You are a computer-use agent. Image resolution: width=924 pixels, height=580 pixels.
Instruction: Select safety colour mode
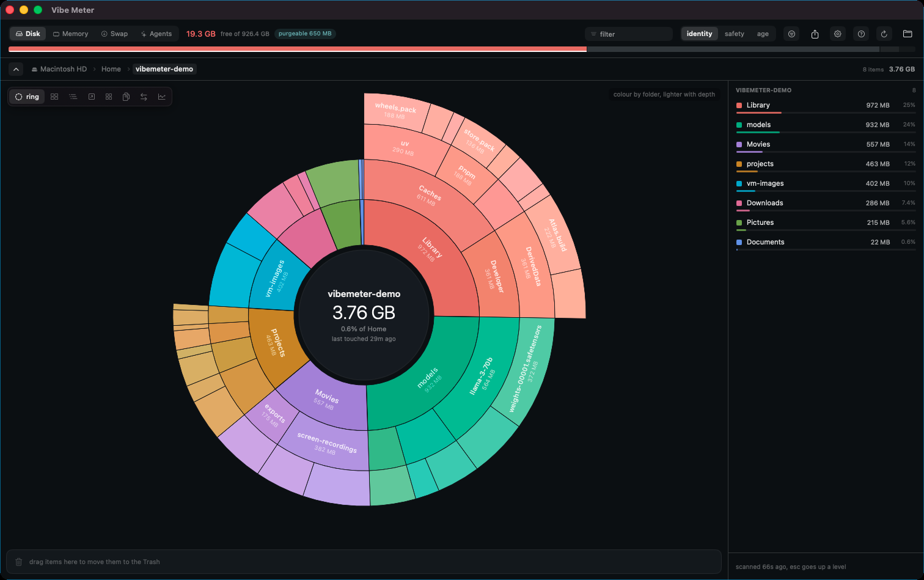pyautogui.click(x=734, y=34)
